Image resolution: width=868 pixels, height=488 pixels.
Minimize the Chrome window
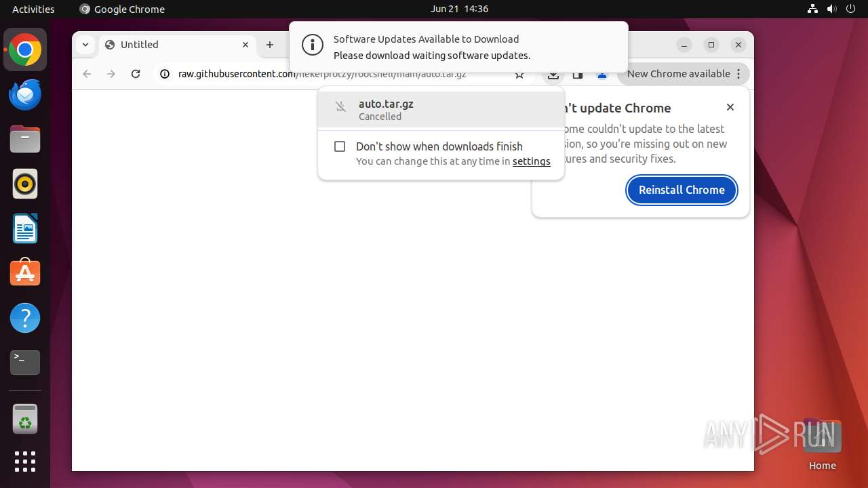[684, 45]
